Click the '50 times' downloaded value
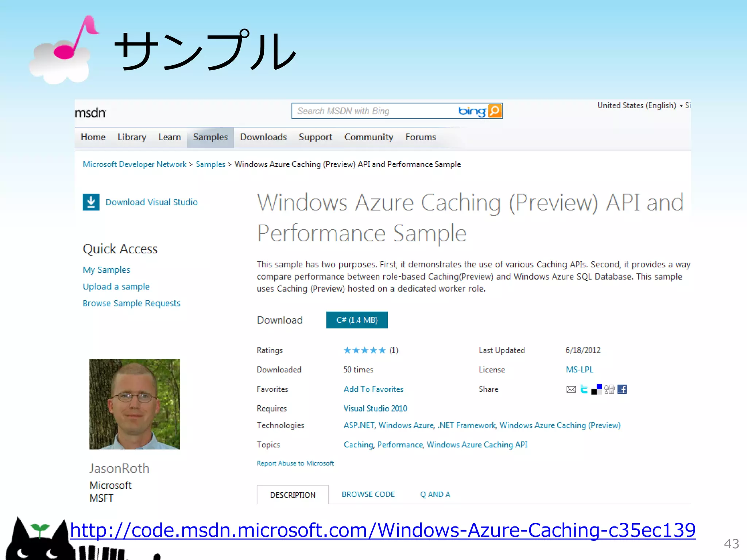This screenshot has height=560, width=747. coord(358,370)
